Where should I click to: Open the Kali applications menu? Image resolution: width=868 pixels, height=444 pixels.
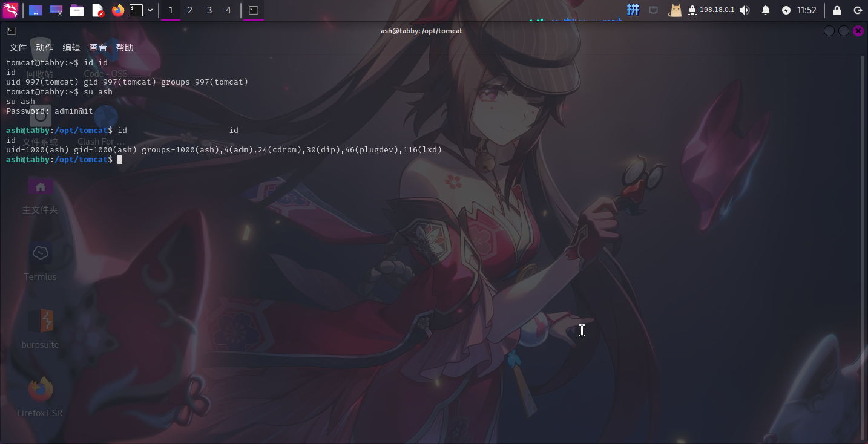tap(10, 10)
